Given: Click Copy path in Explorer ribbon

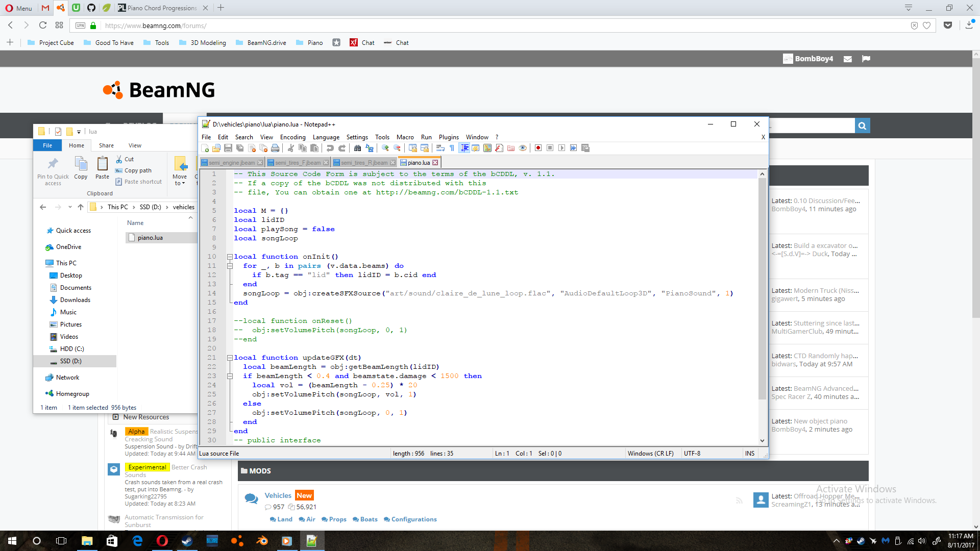Looking at the screenshot, I should (134, 170).
